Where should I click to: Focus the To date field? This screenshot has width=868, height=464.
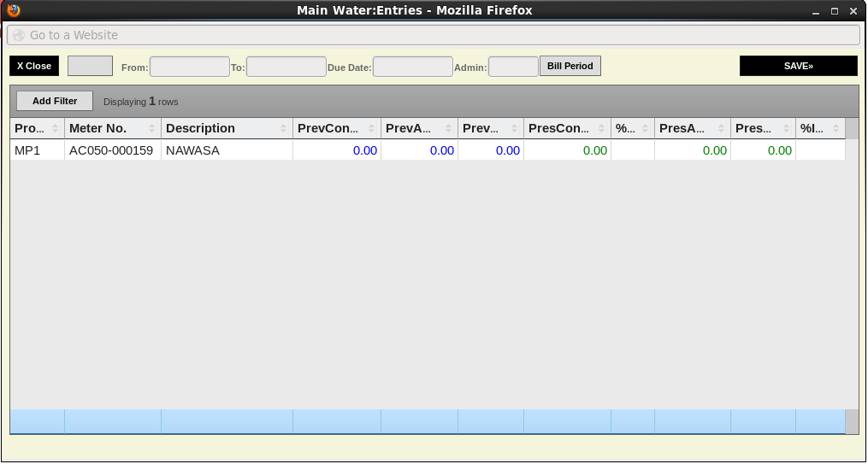coord(286,67)
